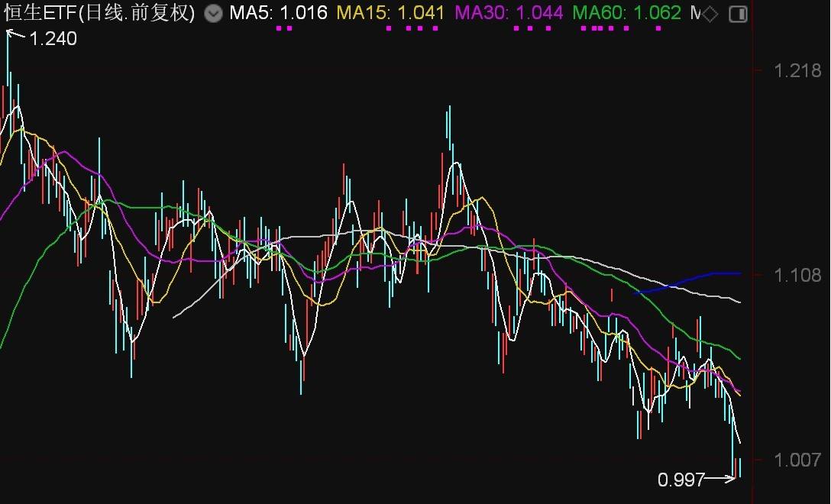Viewport: 831px width, 504px height.
Task: Select the MA15: 1.041 indicator label
Action: click(390, 13)
